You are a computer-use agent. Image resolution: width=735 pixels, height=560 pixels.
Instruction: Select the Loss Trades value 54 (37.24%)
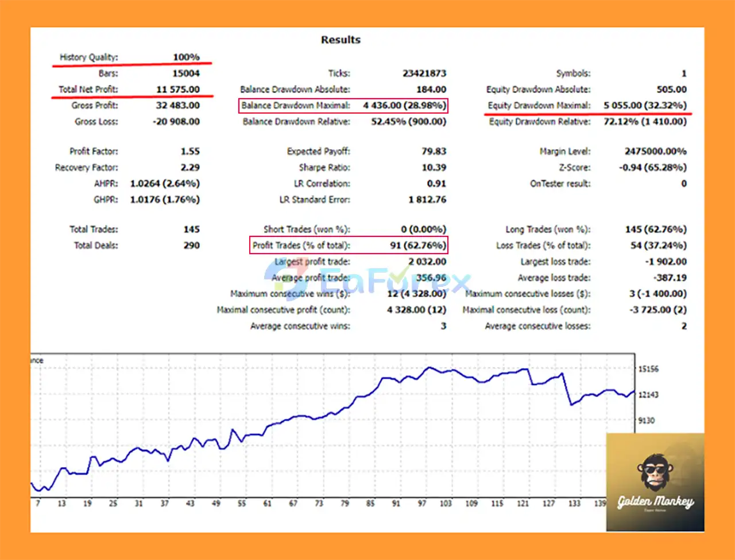tap(658, 246)
